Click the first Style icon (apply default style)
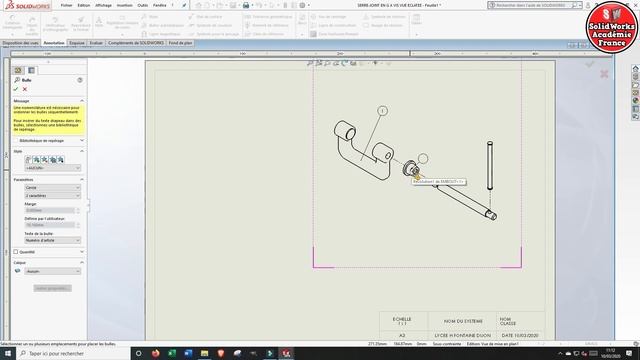640x360 pixels. tap(28, 160)
